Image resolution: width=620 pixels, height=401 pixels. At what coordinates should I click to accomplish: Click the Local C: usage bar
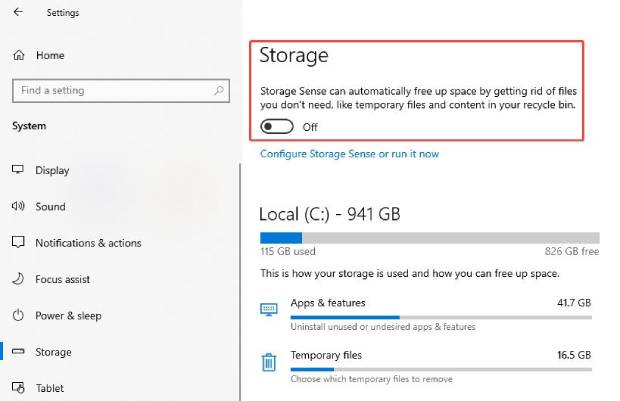coord(429,238)
